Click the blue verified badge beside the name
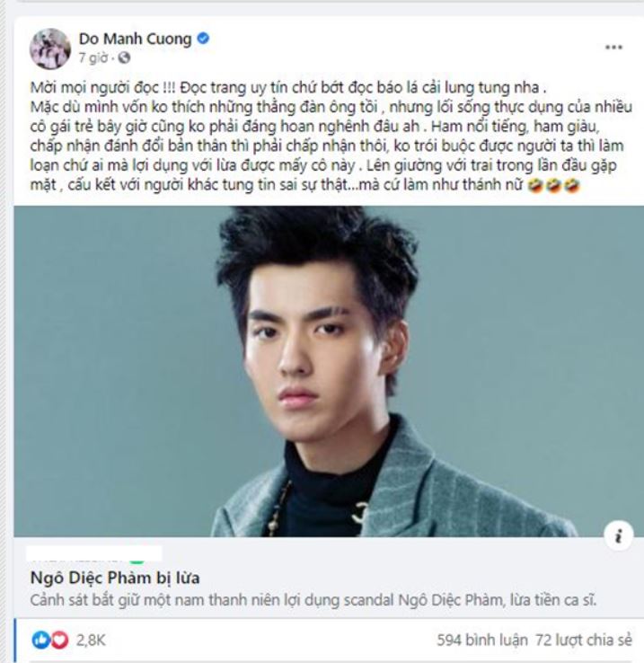The image size is (644, 663). coord(203,39)
